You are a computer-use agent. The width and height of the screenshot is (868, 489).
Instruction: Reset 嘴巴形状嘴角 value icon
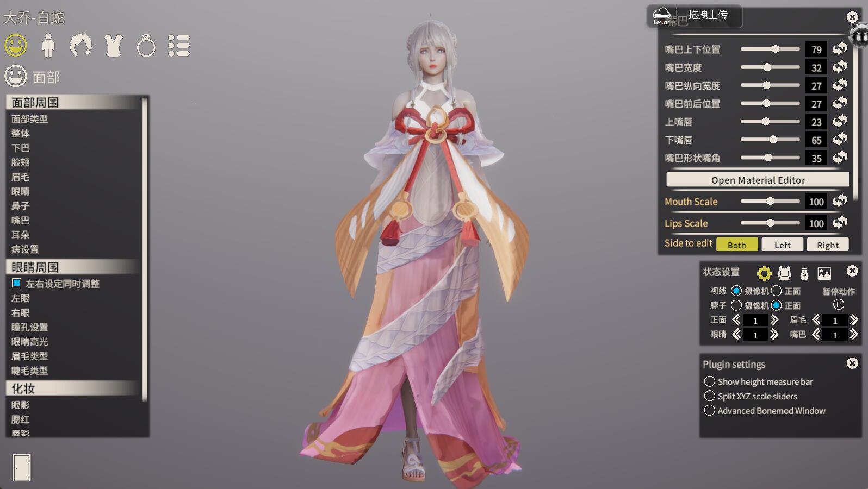pos(840,158)
